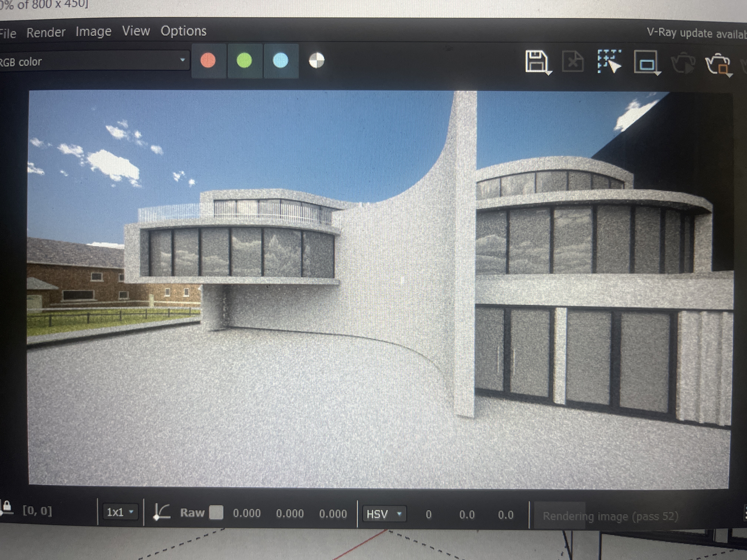Open the Options menu
Image resolution: width=747 pixels, height=560 pixels.
click(x=183, y=31)
